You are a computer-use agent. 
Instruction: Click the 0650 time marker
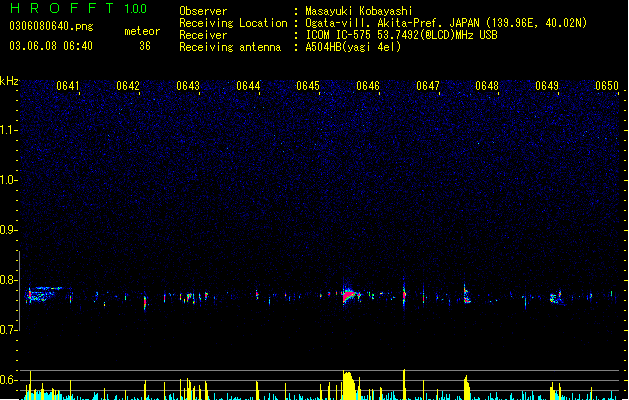coord(607,86)
